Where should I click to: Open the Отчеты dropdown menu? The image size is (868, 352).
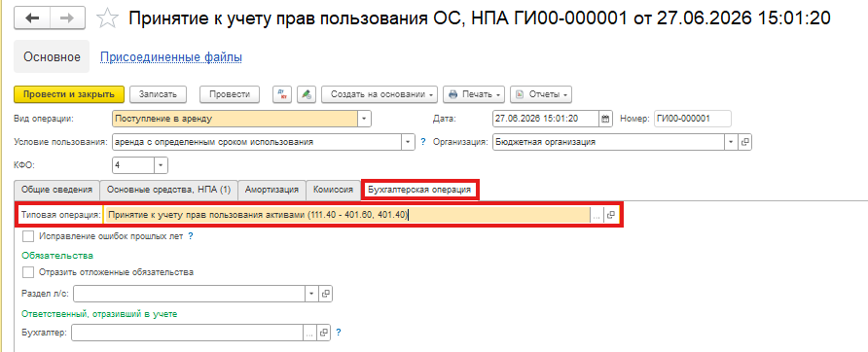tap(540, 94)
